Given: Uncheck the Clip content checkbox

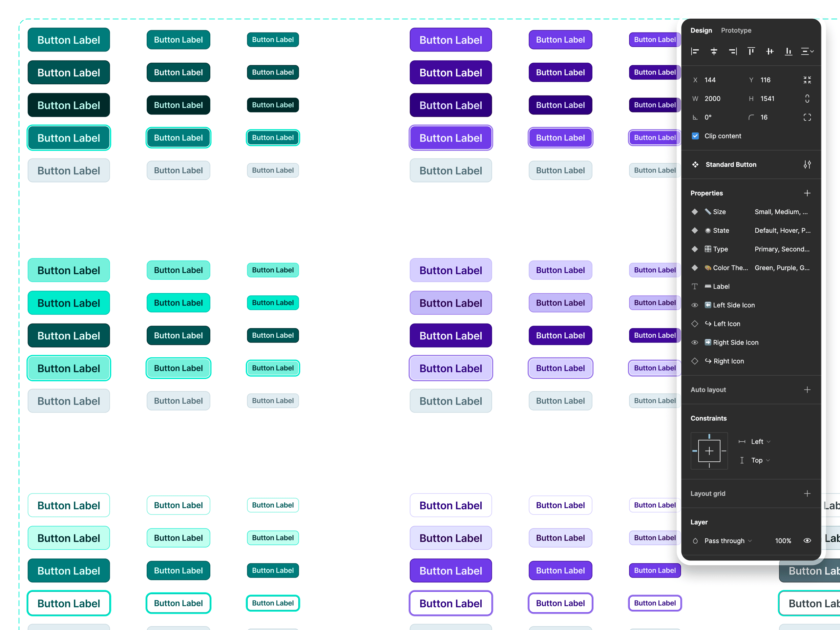Looking at the screenshot, I should pos(695,136).
